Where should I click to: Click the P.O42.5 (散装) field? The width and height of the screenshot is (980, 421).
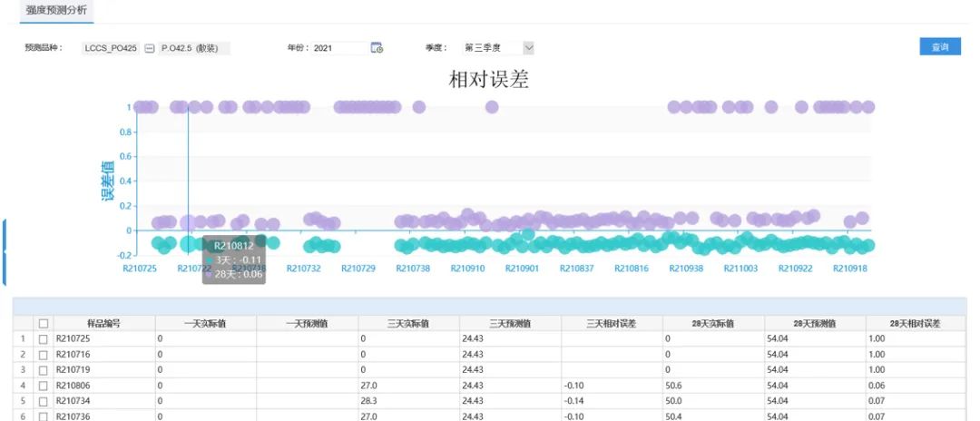pyautogui.click(x=193, y=48)
